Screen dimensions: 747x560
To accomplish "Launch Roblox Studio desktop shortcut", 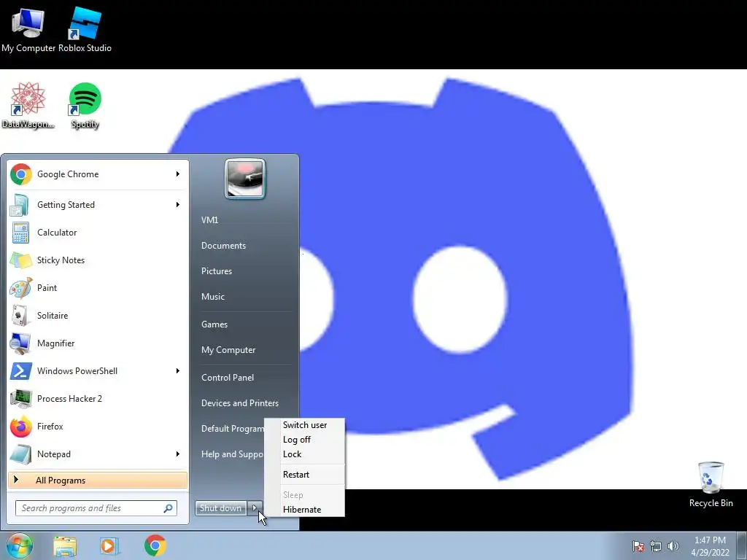I will pyautogui.click(x=85, y=28).
